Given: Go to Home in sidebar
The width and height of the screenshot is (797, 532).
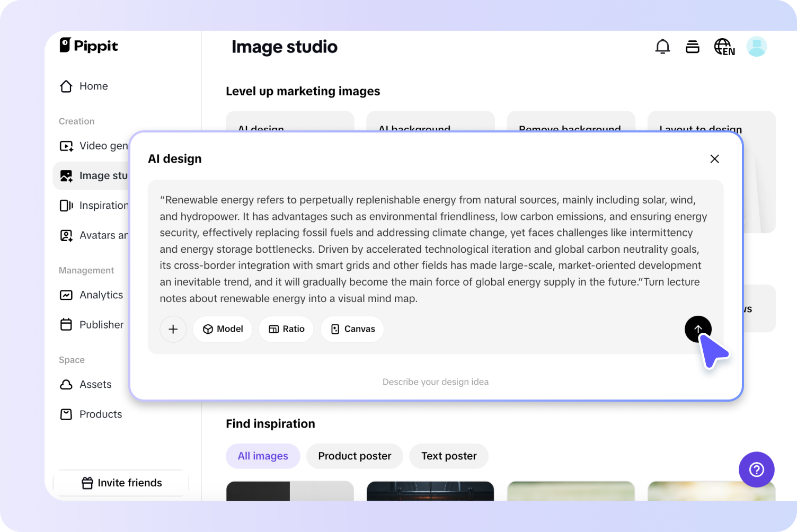Looking at the screenshot, I should [x=93, y=86].
